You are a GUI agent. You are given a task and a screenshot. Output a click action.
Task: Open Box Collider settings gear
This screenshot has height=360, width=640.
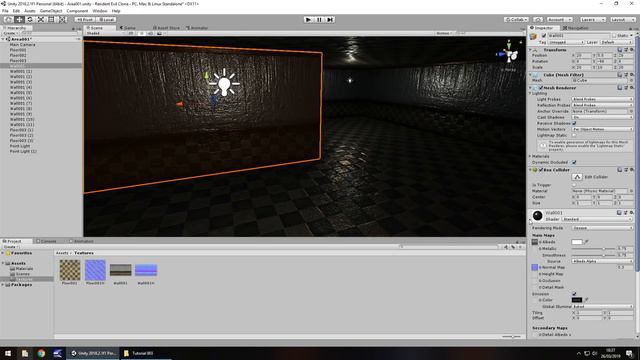[x=631, y=170]
